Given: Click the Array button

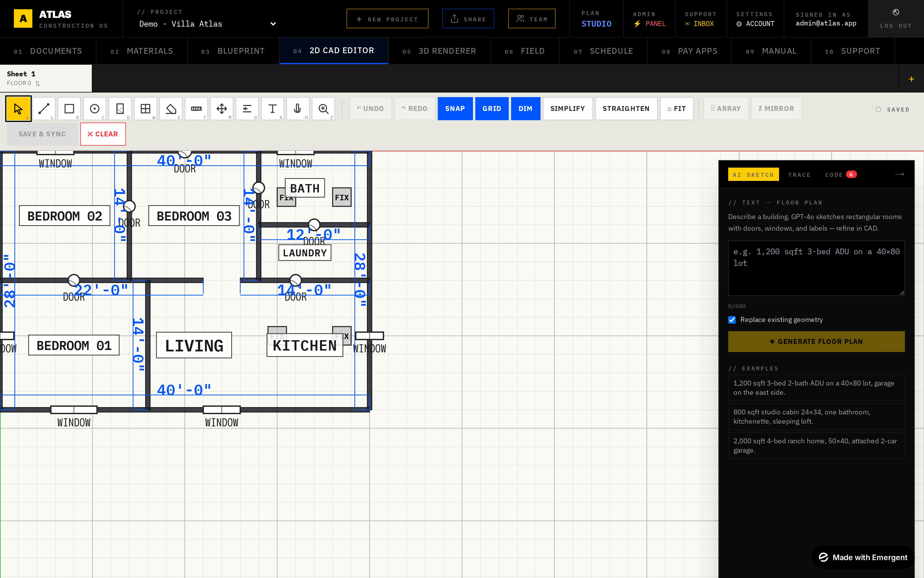Looking at the screenshot, I should (726, 109).
